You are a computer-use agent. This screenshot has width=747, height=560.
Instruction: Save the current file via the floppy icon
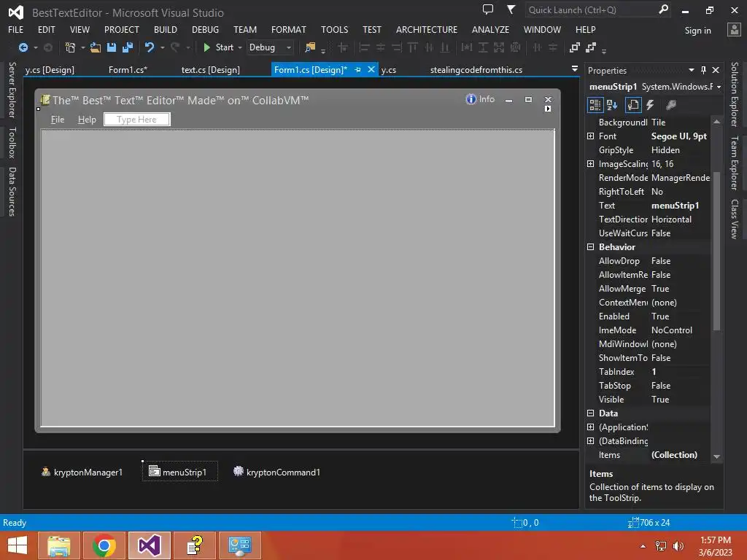pos(112,47)
